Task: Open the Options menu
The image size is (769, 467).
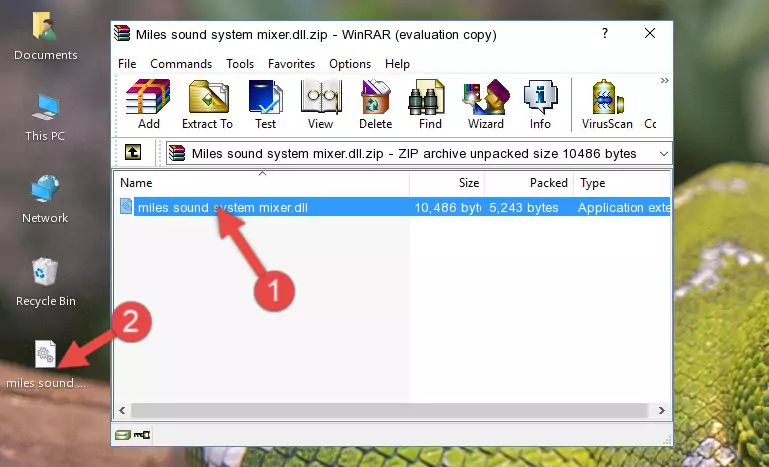Action: point(350,64)
